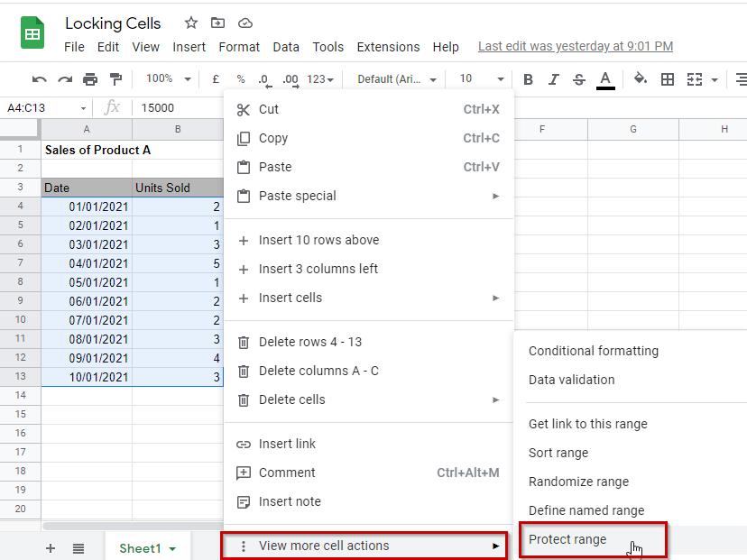Screen dimensions: 747x560
Task: Open the all sheets list
Action: (78, 548)
